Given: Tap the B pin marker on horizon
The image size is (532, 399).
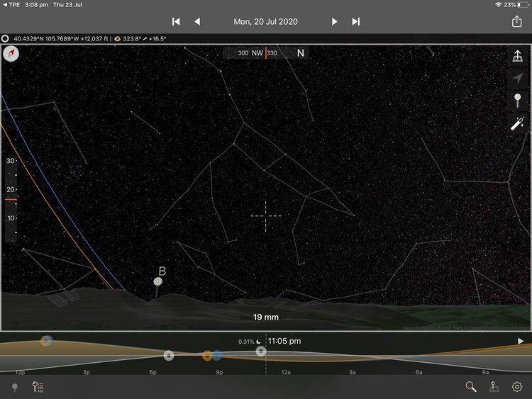Looking at the screenshot, I should [157, 281].
